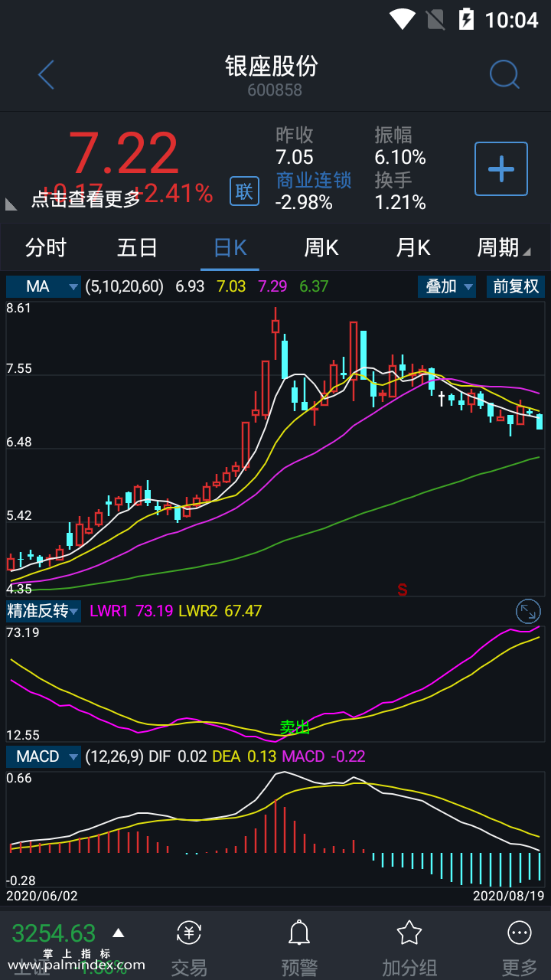This screenshot has width=551, height=980.
Task: Select the 日K tab
Action: [230, 247]
